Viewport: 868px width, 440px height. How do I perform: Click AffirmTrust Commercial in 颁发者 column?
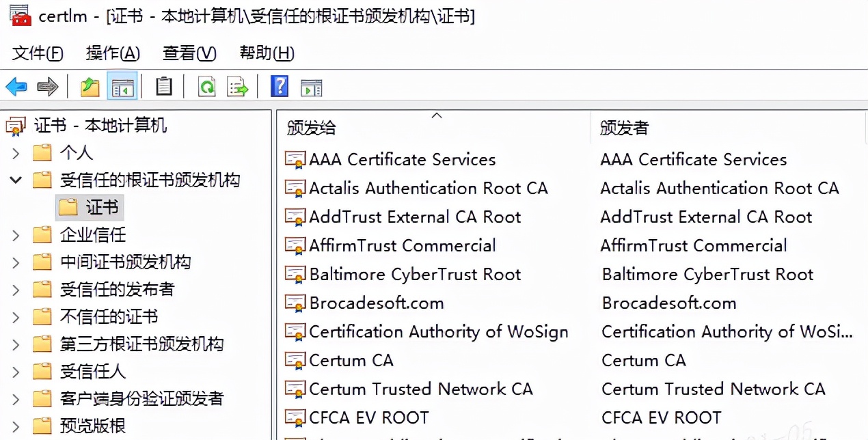click(x=694, y=246)
